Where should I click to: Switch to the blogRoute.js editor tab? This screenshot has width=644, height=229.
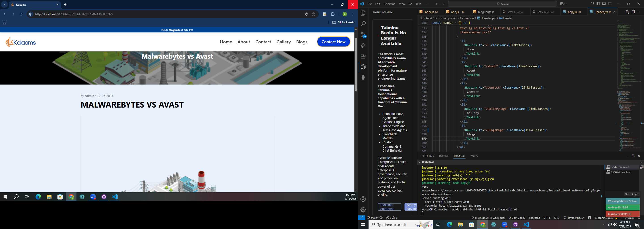coord(485,12)
